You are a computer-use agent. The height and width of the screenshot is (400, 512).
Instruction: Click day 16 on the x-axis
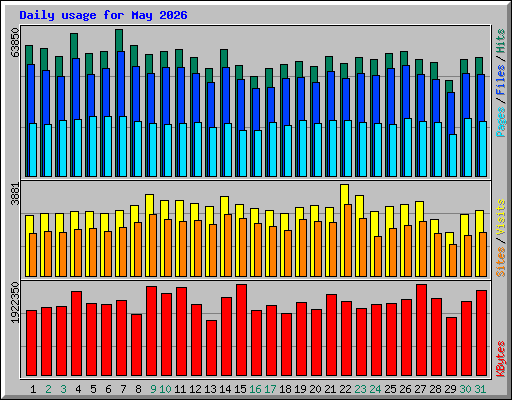255,389
